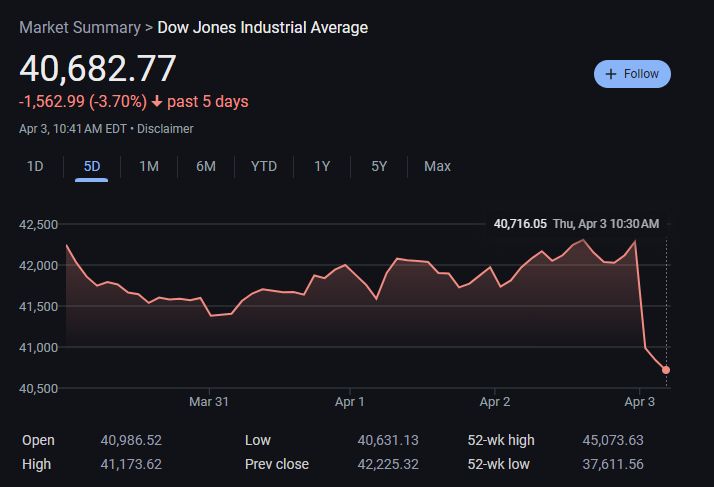Click the Mar 31 x-axis date label

209,402
